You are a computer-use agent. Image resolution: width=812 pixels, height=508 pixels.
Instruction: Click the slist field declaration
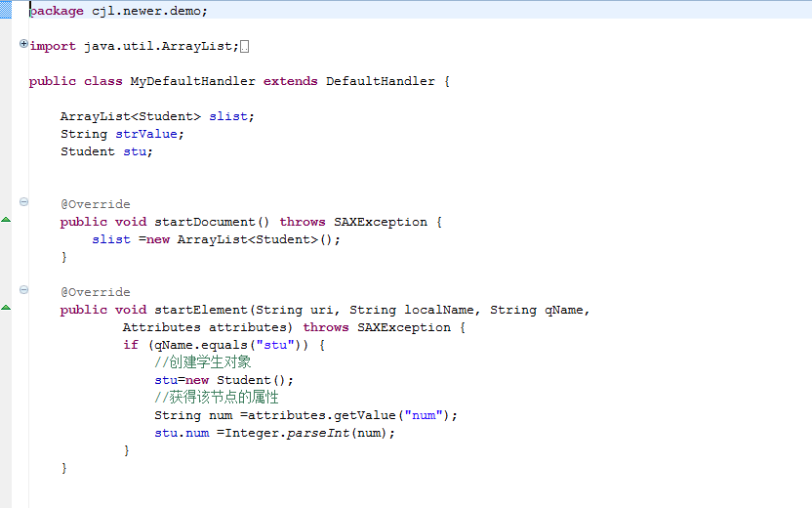coord(157,116)
